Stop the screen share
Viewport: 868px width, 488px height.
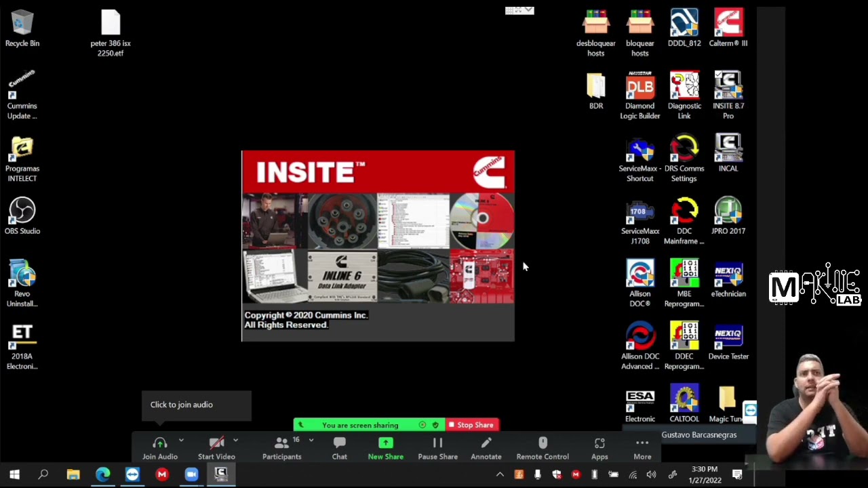[472, 425]
